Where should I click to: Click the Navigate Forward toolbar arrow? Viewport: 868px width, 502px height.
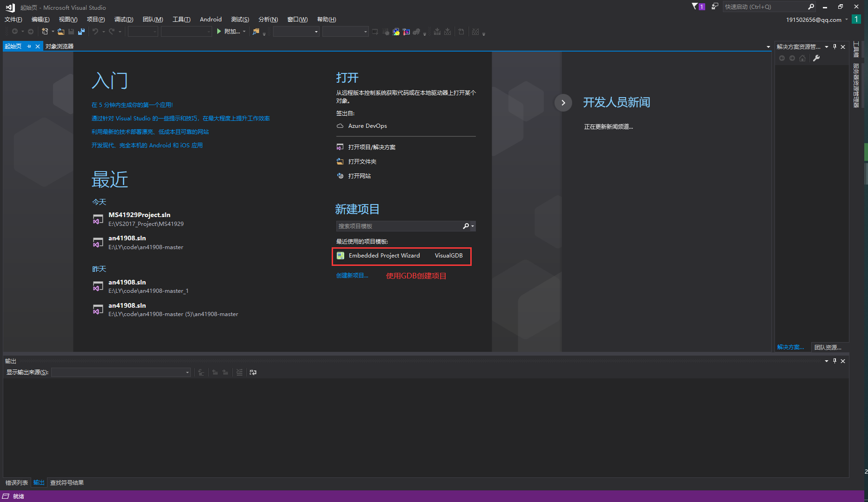click(x=31, y=32)
